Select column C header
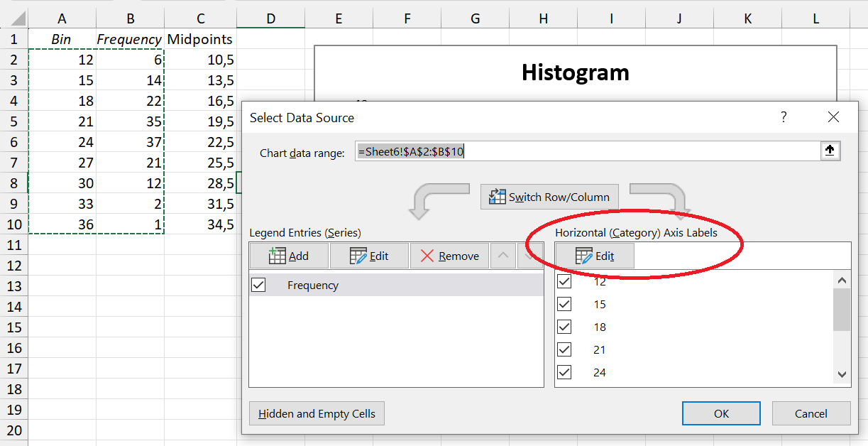868x446 pixels. click(x=201, y=19)
